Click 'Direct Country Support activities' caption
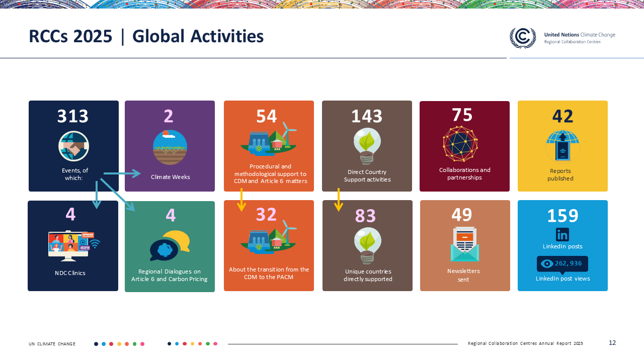 [x=367, y=175]
